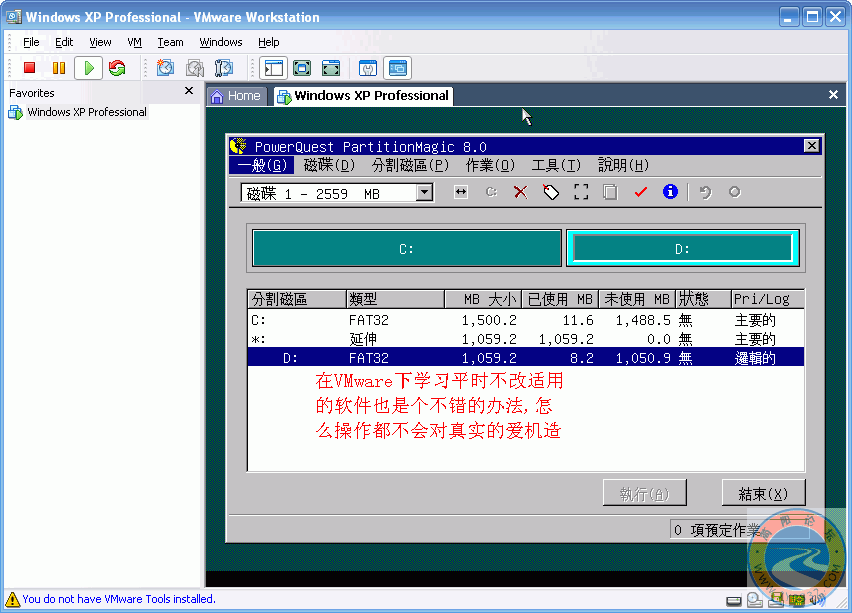
Task: Open the 作業(O) menu
Action: click(x=490, y=165)
